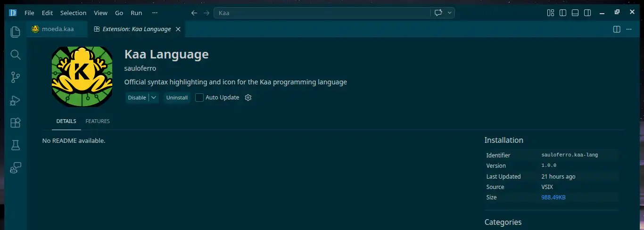Click the extension description text

[236, 82]
